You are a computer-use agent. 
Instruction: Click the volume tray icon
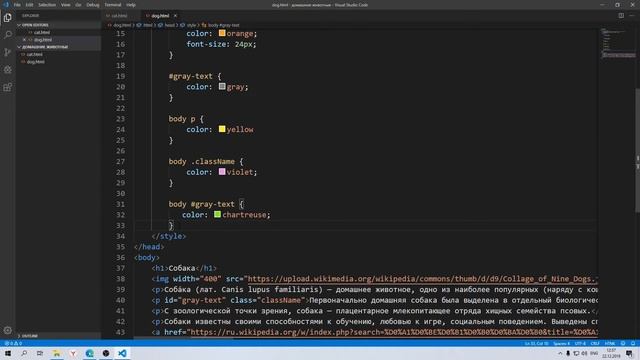coord(584,353)
